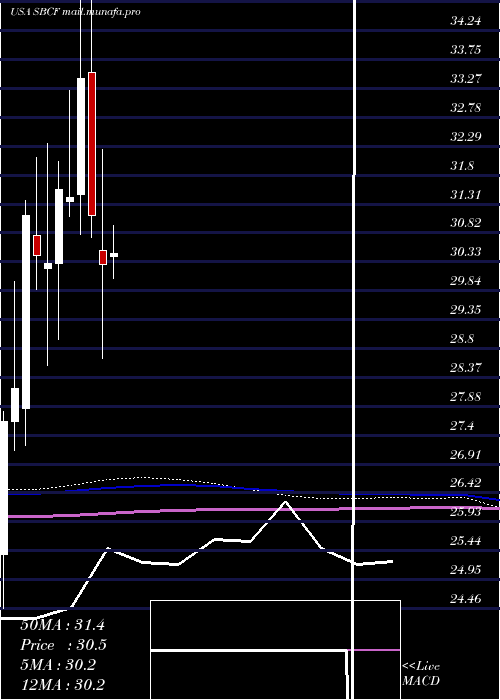Click the '5MA : 30.2' readout
Image resolution: width=500 pixels, height=700 pixels.
coord(58,665)
